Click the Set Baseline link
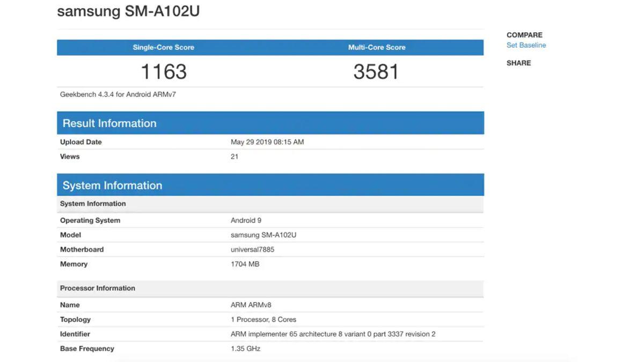Image resolution: width=644 pixels, height=362 pixels. coord(526,45)
